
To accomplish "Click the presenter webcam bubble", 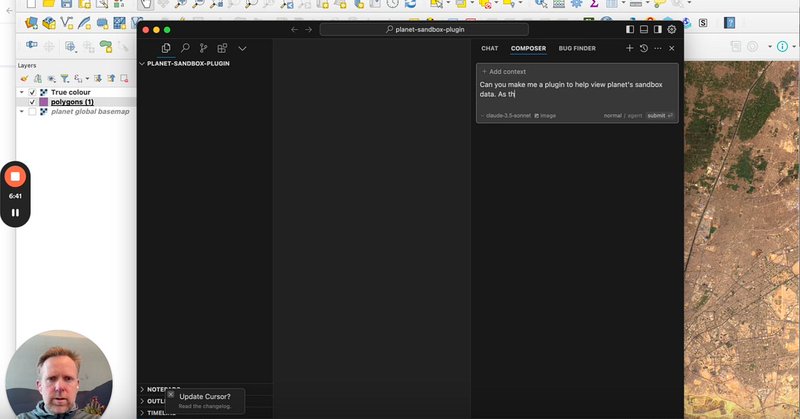I will tap(59, 375).
